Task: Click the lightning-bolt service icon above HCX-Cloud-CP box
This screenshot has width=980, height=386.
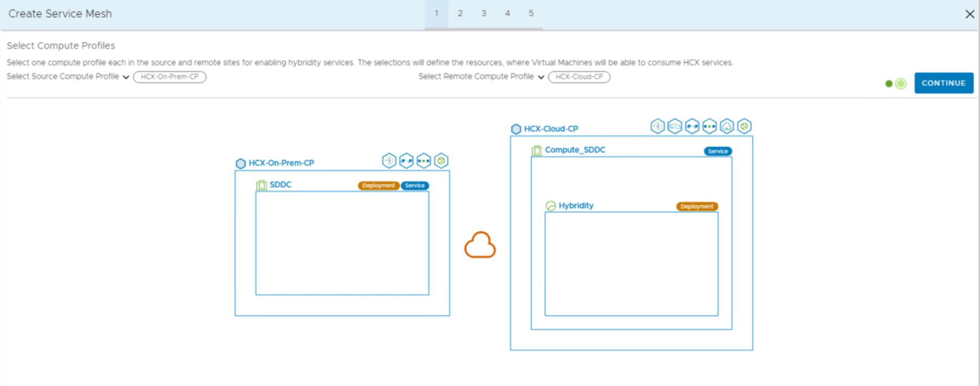Action: (x=657, y=126)
